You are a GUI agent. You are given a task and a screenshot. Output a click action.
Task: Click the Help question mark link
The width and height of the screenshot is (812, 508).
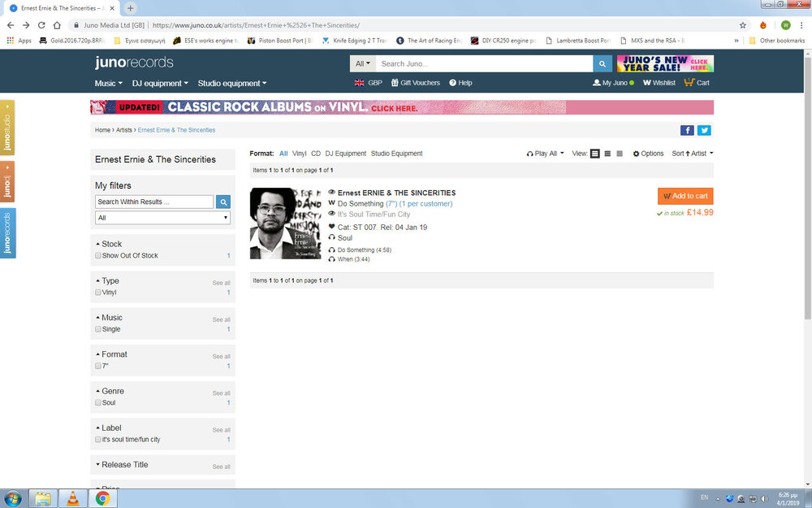click(460, 83)
